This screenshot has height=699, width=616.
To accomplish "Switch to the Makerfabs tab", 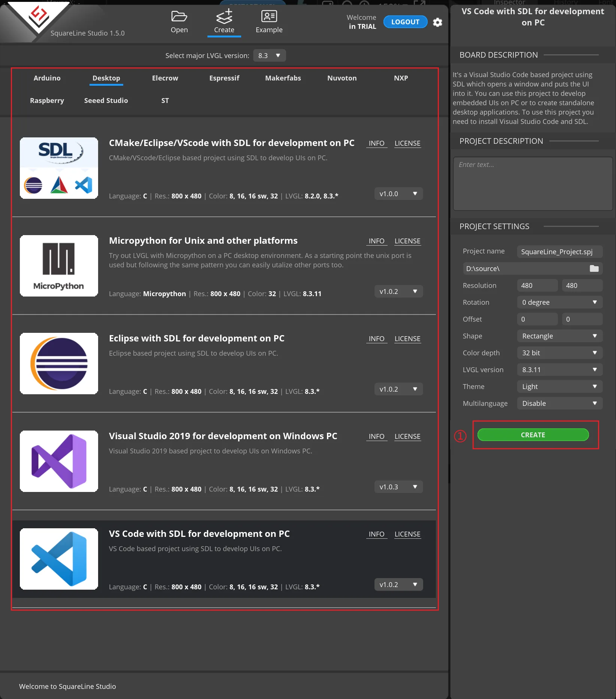I will point(283,78).
